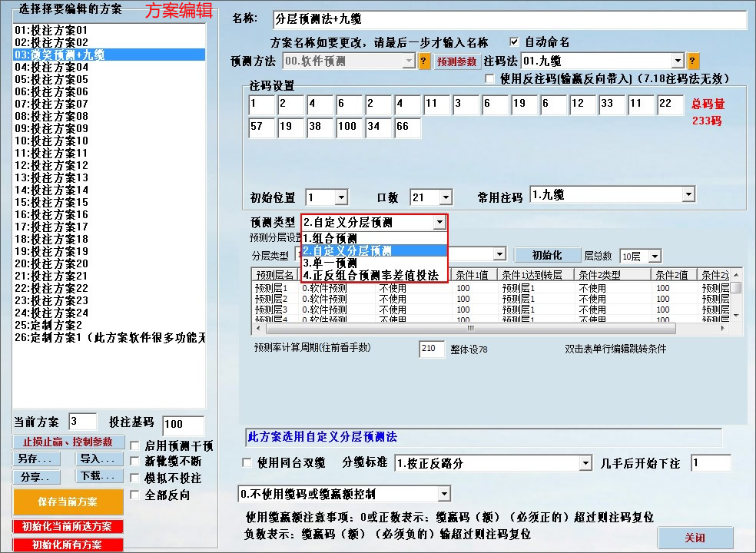Open the 常用注码 dropdown
Image resolution: width=756 pixels, height=553 pixels.
pos(689,194)
